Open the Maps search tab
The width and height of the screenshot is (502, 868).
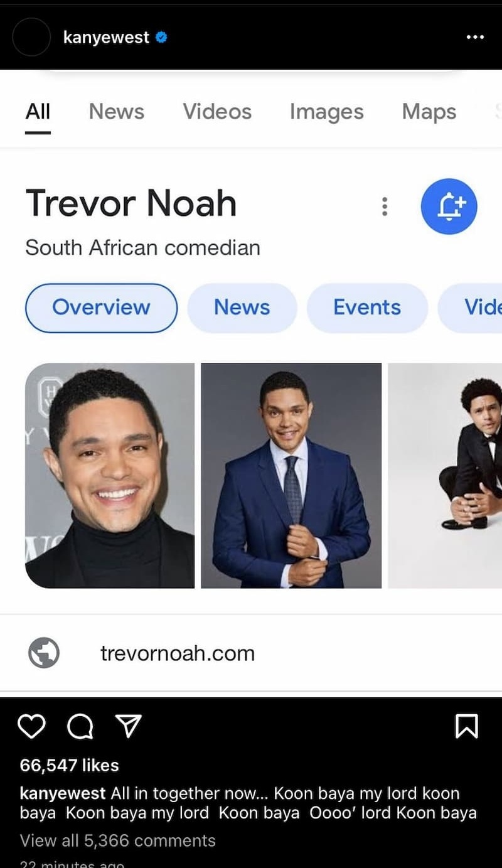429,112
